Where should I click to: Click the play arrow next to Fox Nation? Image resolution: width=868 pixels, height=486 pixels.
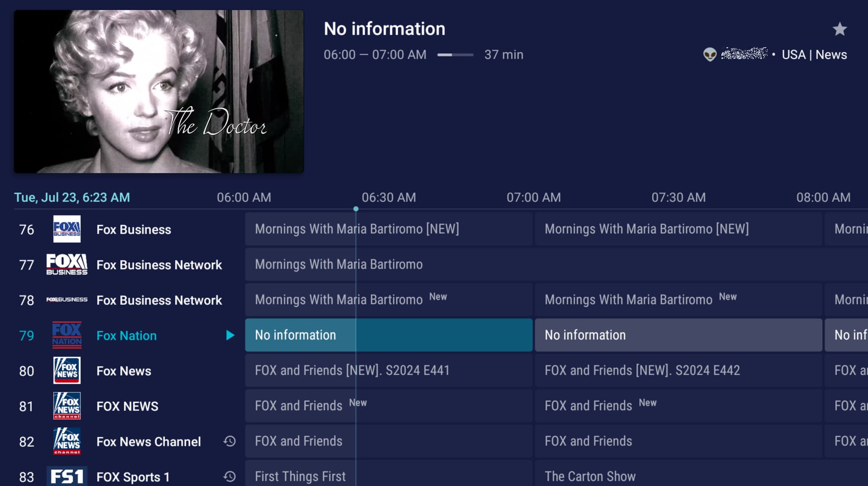tap(230, 335)
